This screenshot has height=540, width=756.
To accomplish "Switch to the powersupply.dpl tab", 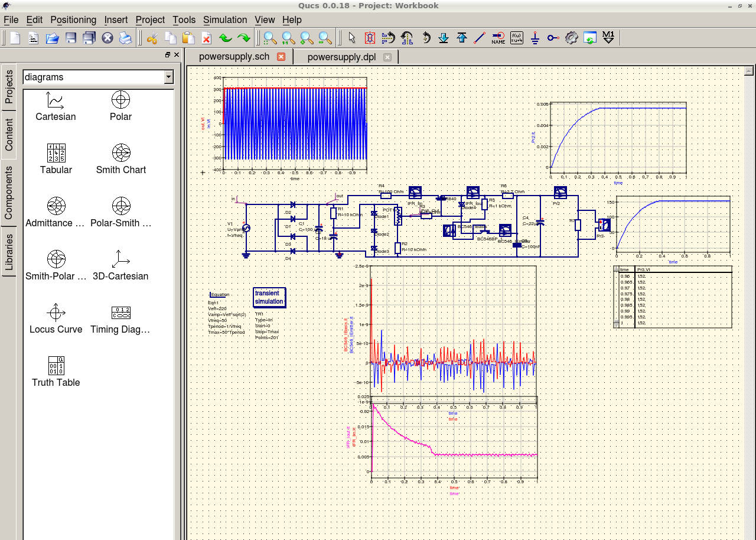I will 341,57.
